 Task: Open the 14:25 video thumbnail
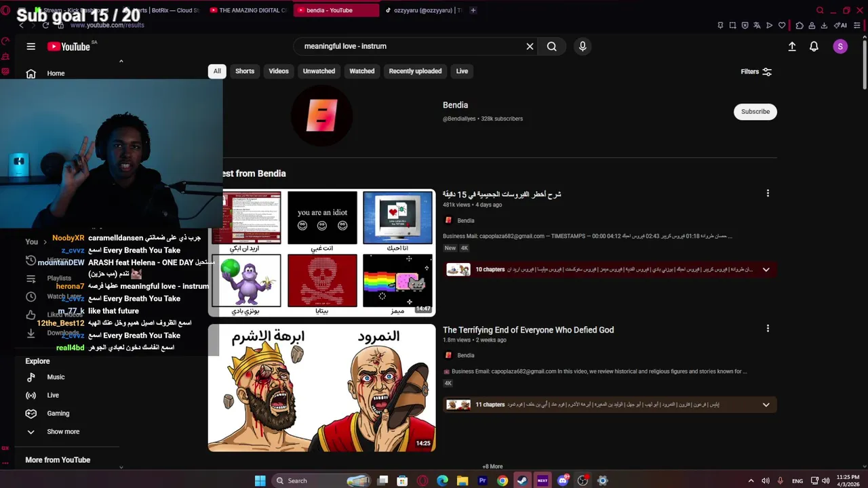(321, 388)
